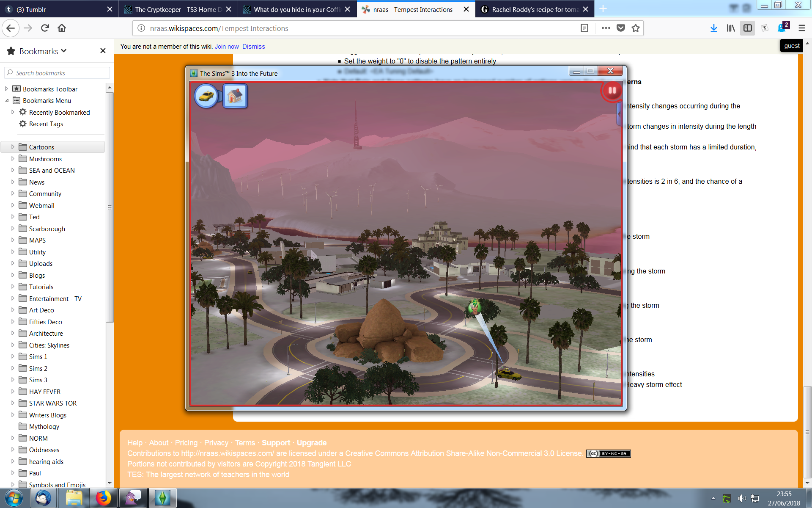The width and height of the screenshot is (812, 508).
Task: Expand the STAR WARS TOR folder
Action: 13,403
